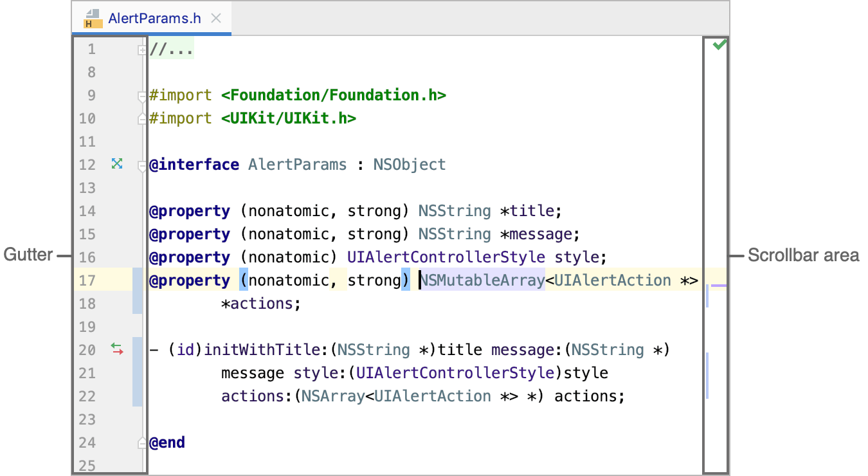Click the line 20 gutter arrows icon
868x476 pixels.
tap(116, 349)
